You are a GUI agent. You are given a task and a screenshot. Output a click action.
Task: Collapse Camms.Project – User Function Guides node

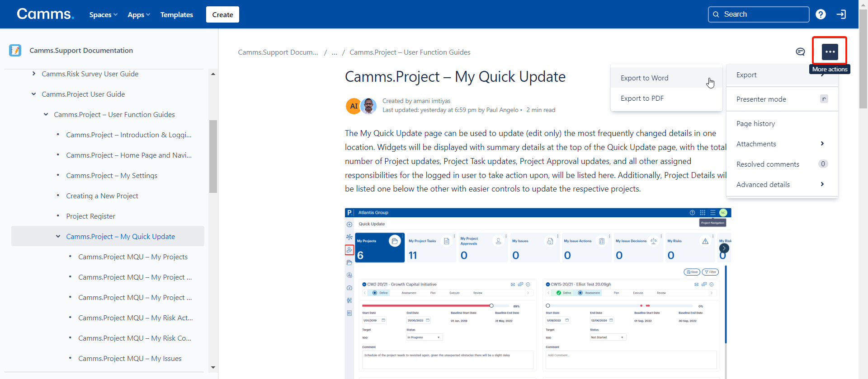46,114
